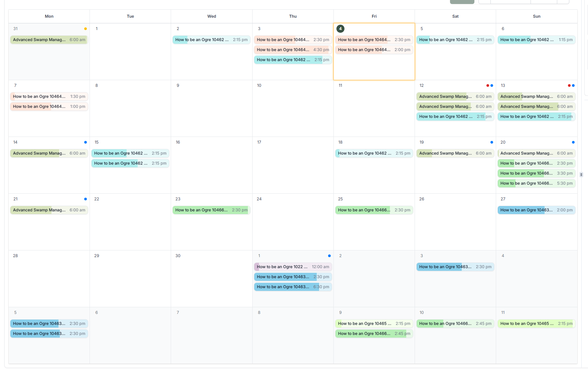Click the side panel grip handle at right edge
This screenshot has height=373, width=588.
click(581, 175)
